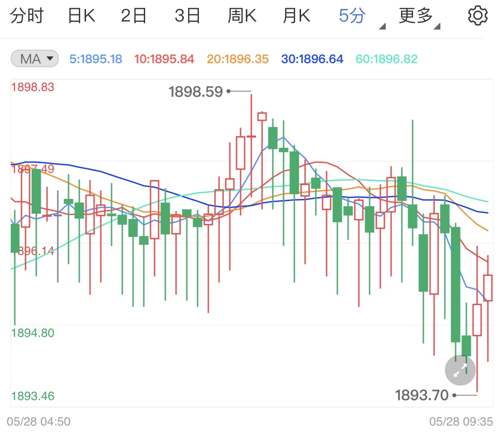Viewport: 504px width, 434px height.
Task: Click the bottom axis price 1893.46
Action: point(33,396)
